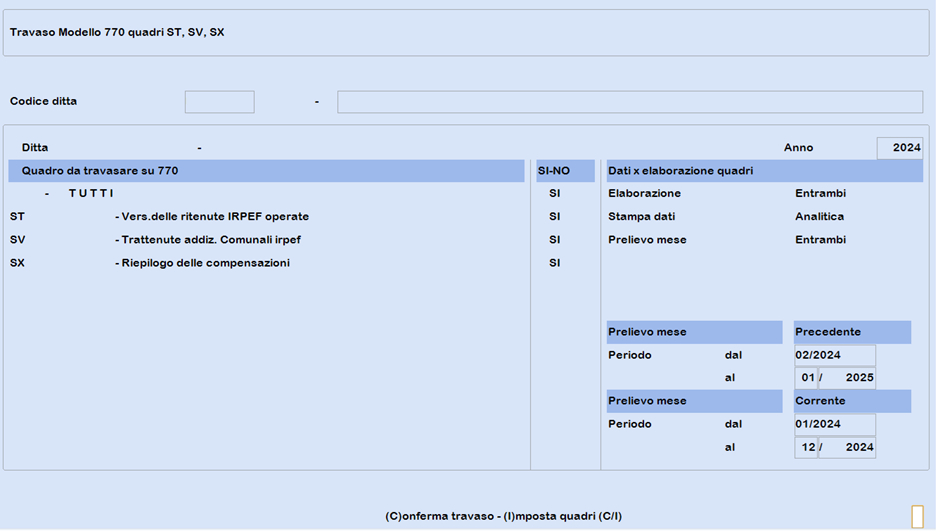Image resolution: width=945 pixels, height=531 pixels.
Task: Click the Corrente dal field 01/2024
Action: [835, 424]
